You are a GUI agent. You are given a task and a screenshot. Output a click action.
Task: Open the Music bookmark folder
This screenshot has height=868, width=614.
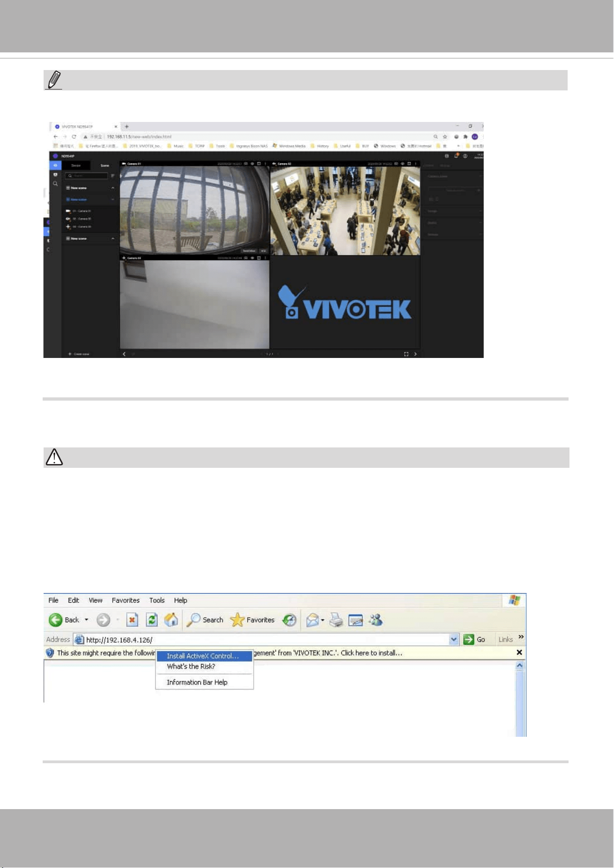pos(176,146)
